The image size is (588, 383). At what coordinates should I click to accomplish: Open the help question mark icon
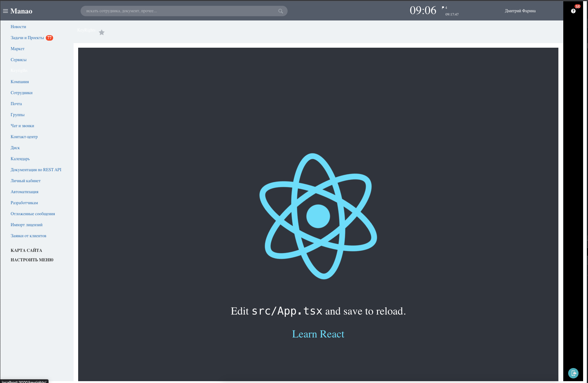click(573, 11)
